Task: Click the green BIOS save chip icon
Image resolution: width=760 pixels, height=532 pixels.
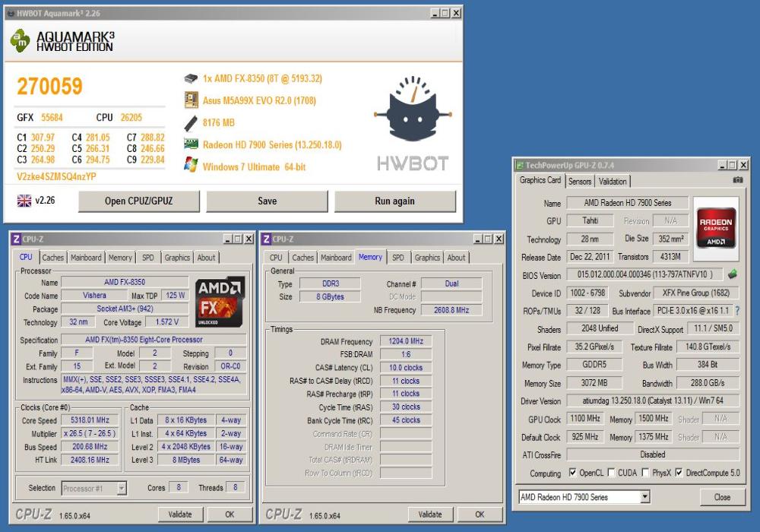Action: pos(733,274)
